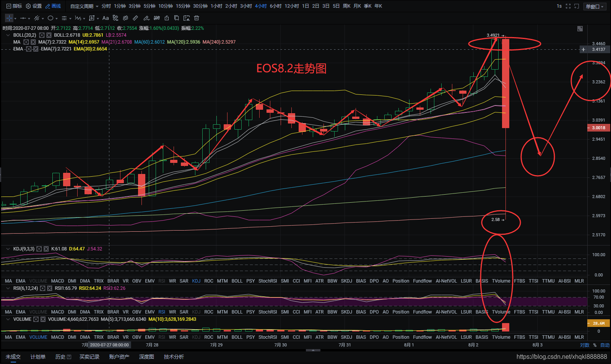Collapse the VOLUME pane chevron

coord(8,319)
